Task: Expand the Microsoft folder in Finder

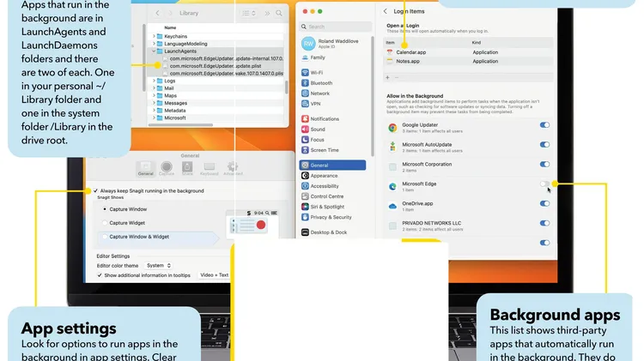Action: (x=154, y=117)
